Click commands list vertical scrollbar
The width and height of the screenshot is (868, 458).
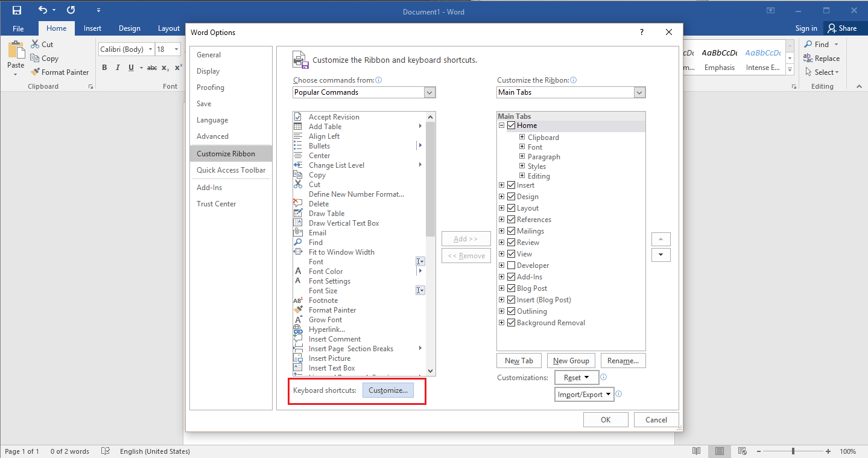click(x=430, y=179)
